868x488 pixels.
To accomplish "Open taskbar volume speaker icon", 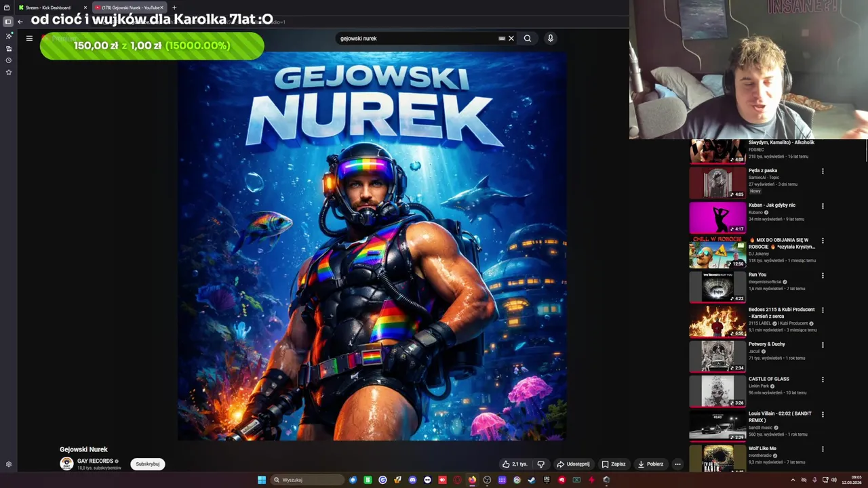I will (x=833, y=480).
